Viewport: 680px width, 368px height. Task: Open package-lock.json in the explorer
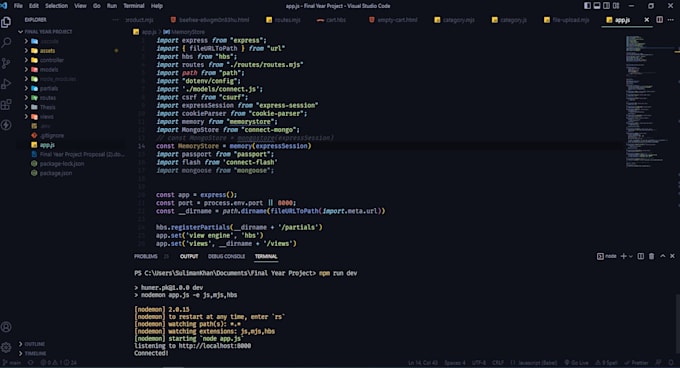click(62, 164)
